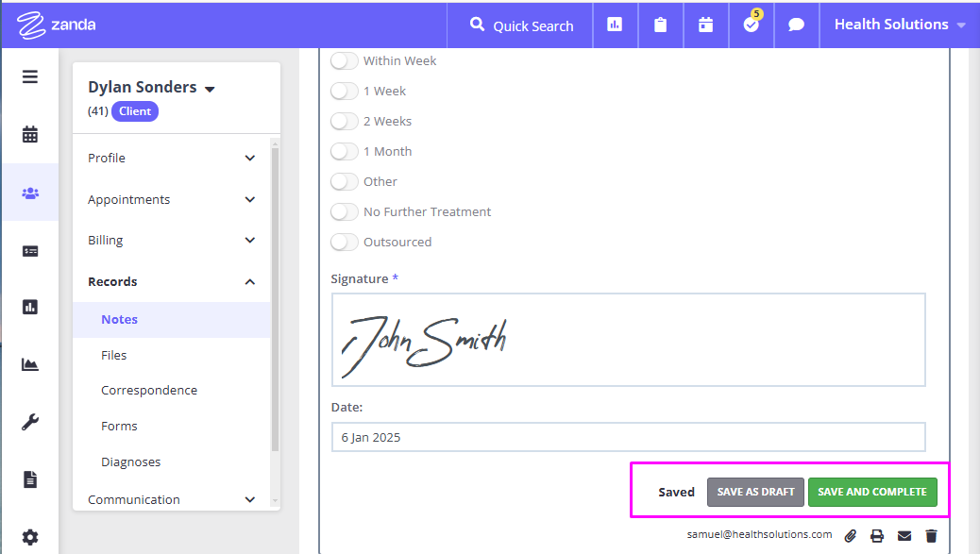Print the note using the printer icon
This screenshot has height=554, width=980.
pyautogui.click(x=877, y=535)
